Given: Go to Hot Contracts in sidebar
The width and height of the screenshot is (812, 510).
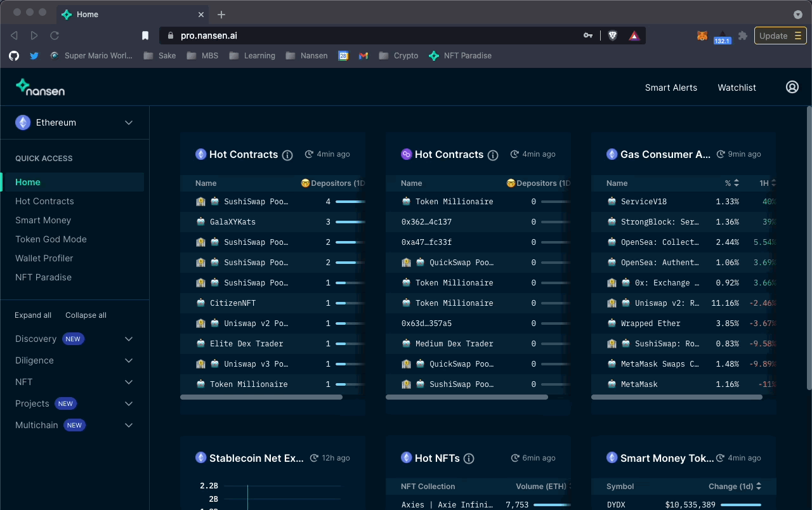Looking at the screenshot, I should [44, 201].
